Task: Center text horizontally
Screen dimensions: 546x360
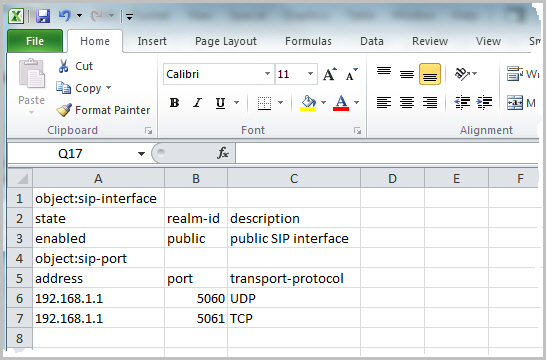Action: point(407,103)
